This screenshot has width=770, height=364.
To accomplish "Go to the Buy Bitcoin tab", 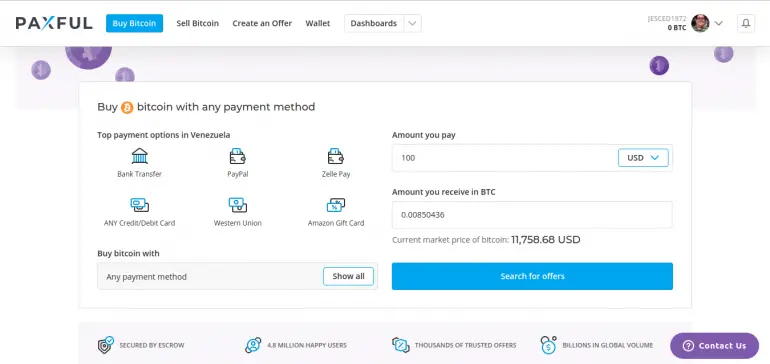I will pyautogui.click(x=134, y=23).
